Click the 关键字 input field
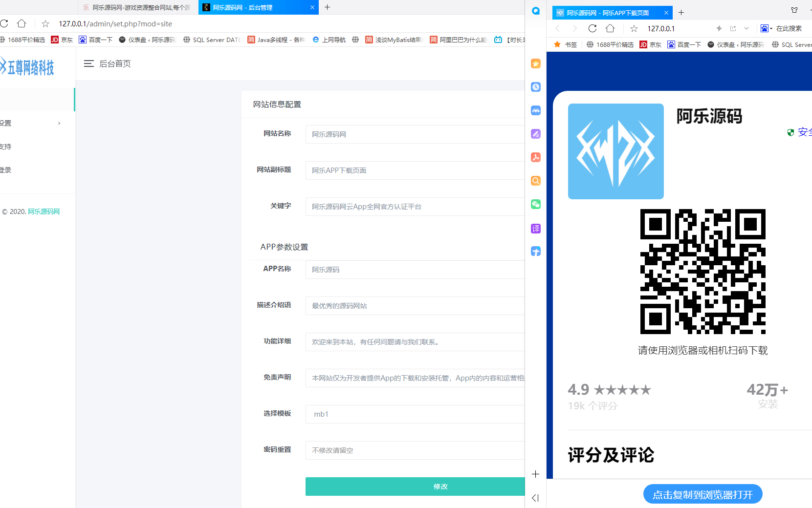This screenshot has width=812, height=508. pos(415,207)
